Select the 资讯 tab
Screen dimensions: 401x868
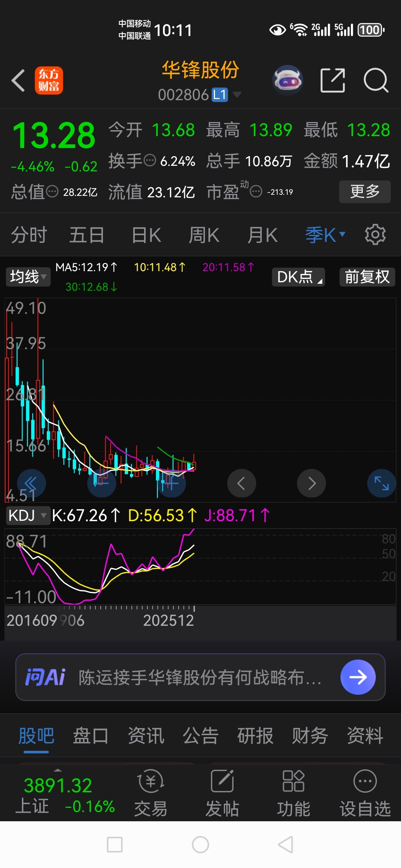coord(146,736)
